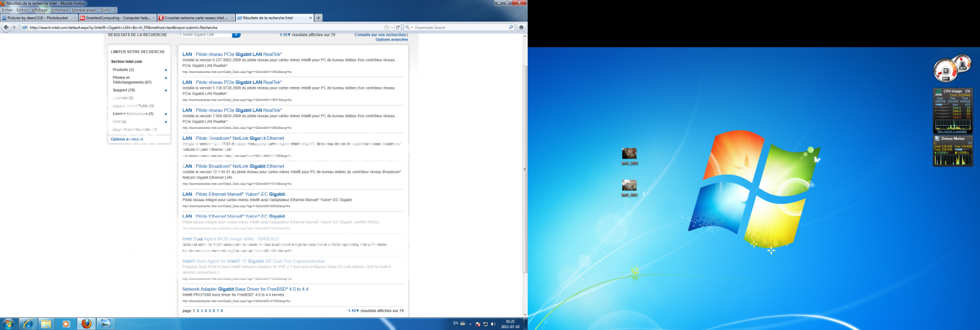Open the Marque-pages menu
Image resolution: width=980 pixels, height=330 pixels.
[84, 10]
